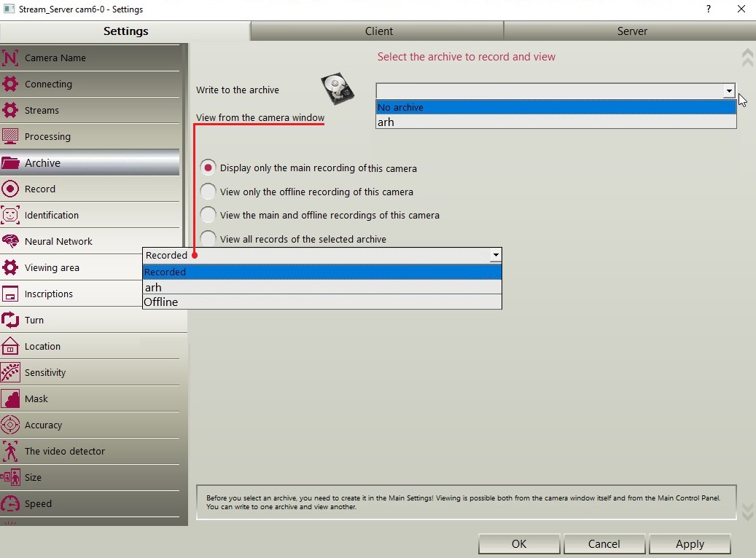Click the hard disk archive icon
756x558 pixels.
pyautogui.click(x=338, y=89)
